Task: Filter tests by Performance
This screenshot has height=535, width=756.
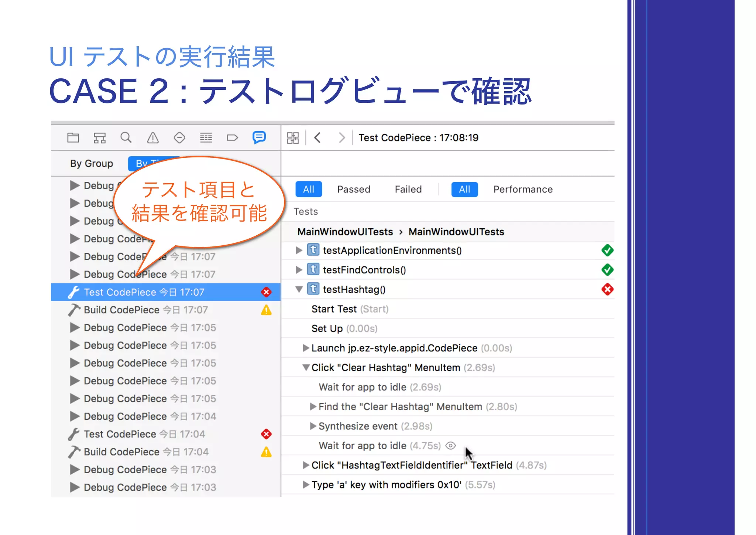Action: (523, 189)
